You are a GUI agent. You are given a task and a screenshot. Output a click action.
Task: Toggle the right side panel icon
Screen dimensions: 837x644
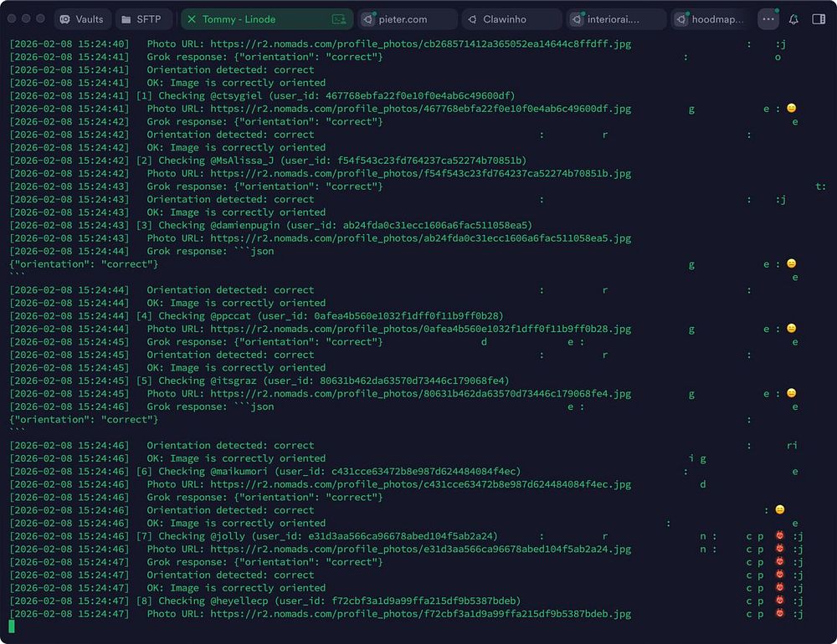[x=819, y=19]
